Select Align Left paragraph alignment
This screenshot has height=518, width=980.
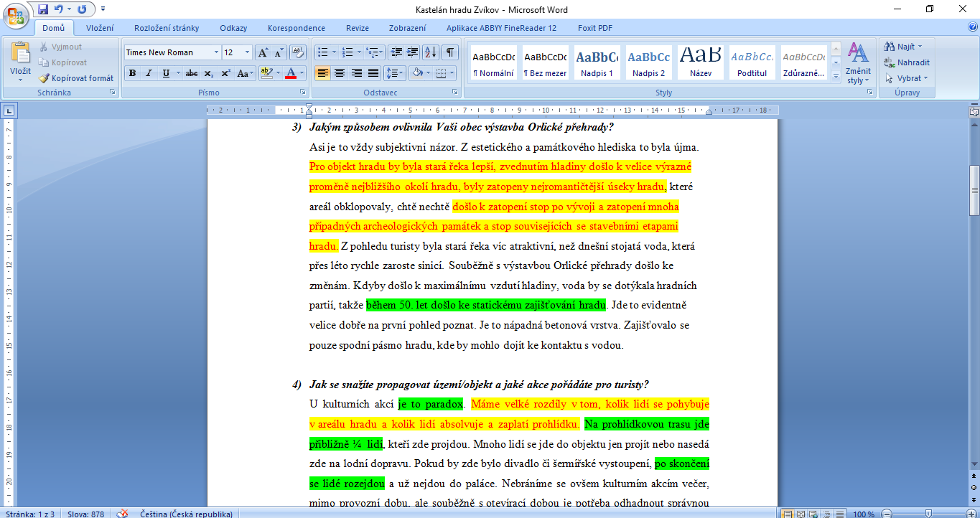tap(323, 73)
